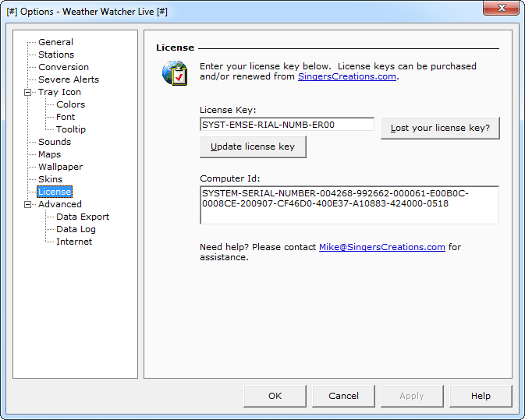This screenshot has height=420, width=525.
Task: Select Stations in the options tree
Action: pyautogui.click(x=56, y=55)
